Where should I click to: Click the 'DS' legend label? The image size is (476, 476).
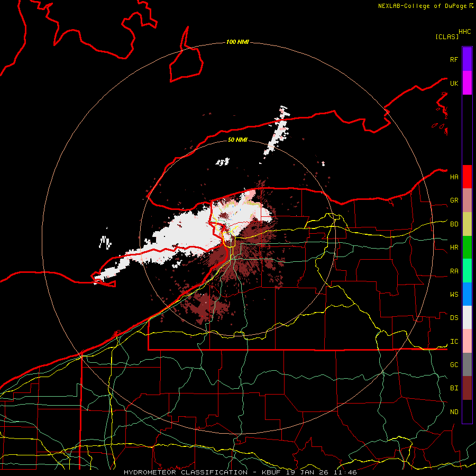(x=454, y=318)
